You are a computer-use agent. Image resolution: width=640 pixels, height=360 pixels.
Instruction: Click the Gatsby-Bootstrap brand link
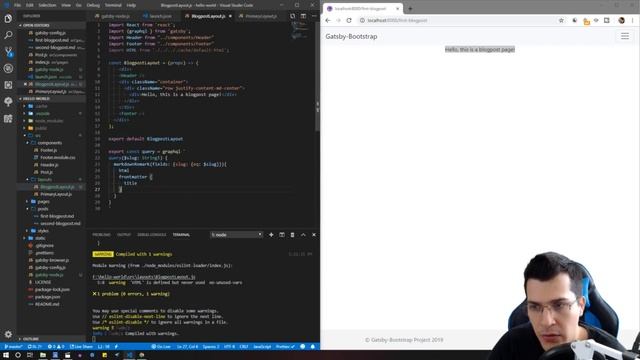[x=351, y=36]
